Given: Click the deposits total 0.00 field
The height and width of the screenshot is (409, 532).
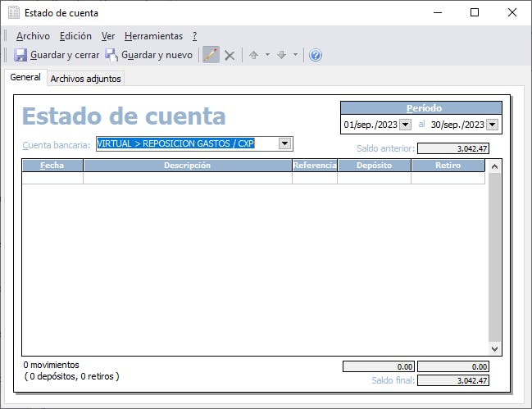Looking at the screenshot, I should coord(379,366).
